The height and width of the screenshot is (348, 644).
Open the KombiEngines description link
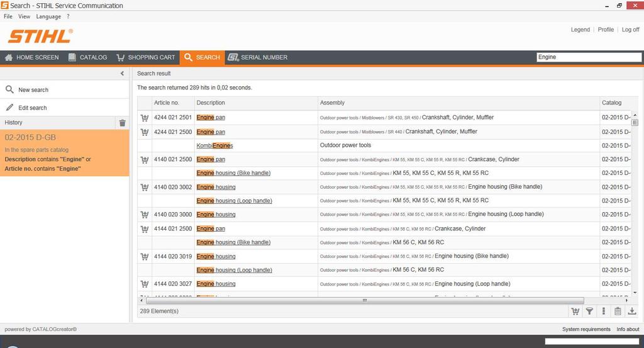pos(215,146)
